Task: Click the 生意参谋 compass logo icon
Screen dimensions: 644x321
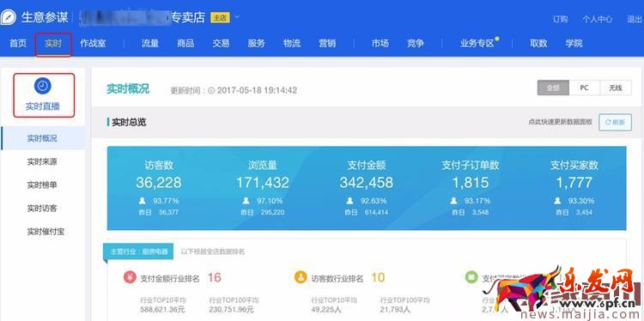Action: coord(8,17)
